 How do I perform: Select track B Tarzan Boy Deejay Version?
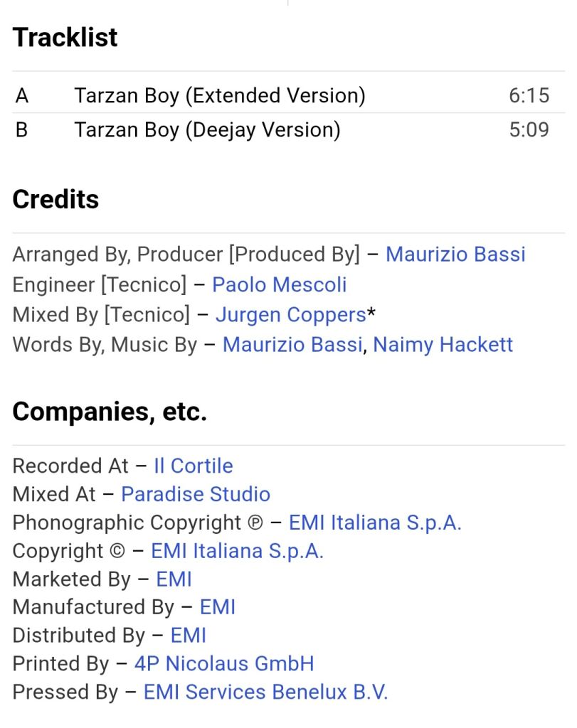pyautogui.click(x=289, y=130)
